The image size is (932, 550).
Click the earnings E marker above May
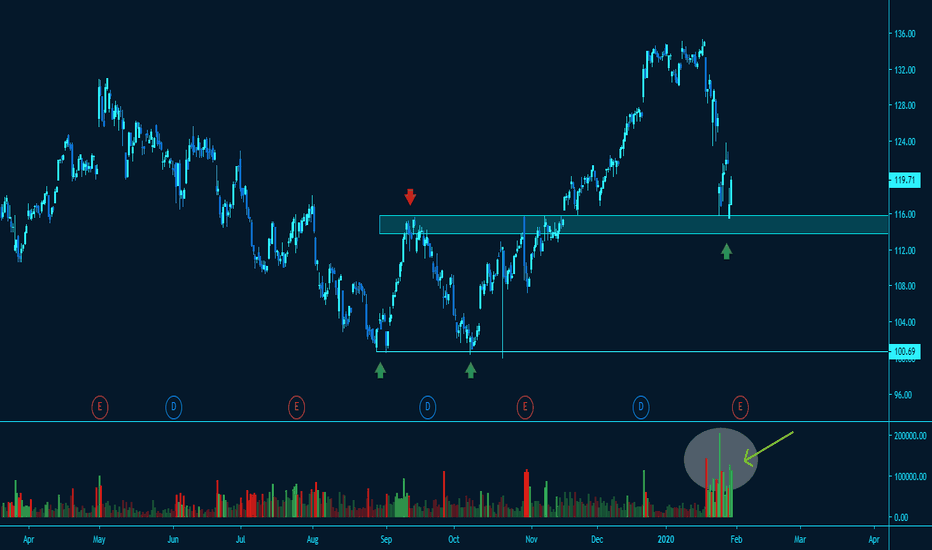pos(100,407)
